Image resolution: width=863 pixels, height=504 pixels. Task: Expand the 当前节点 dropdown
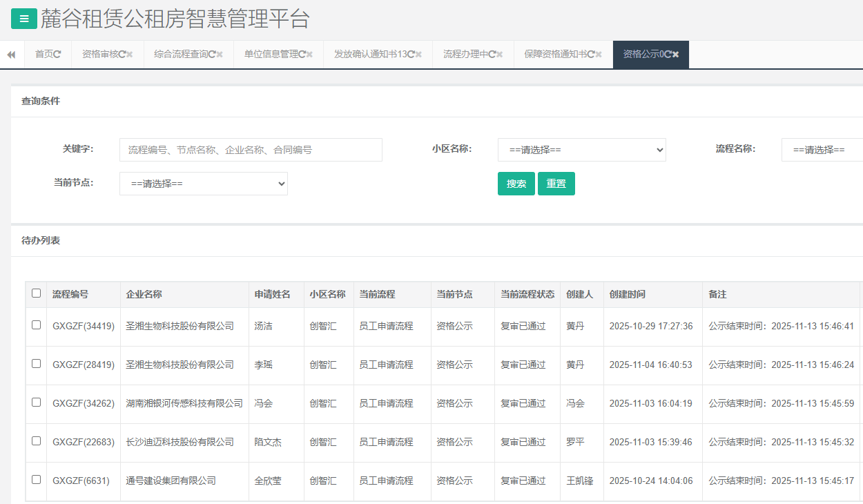point(203,184)
